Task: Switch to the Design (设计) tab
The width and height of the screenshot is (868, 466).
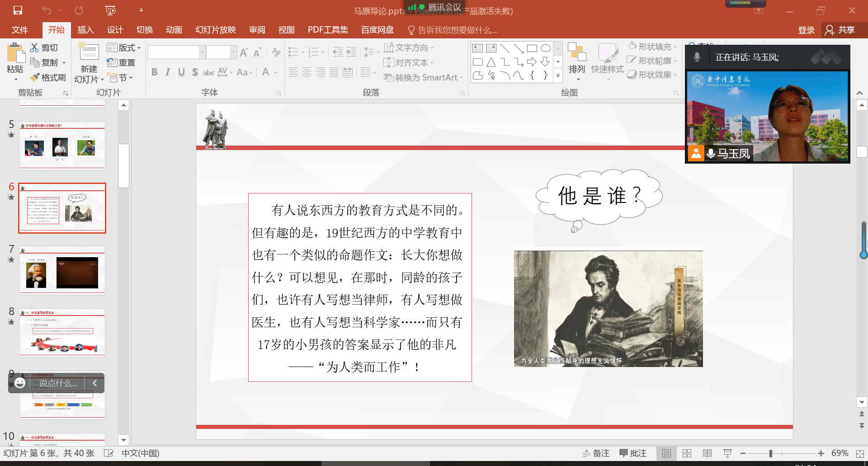Action: tap(115, 30)
